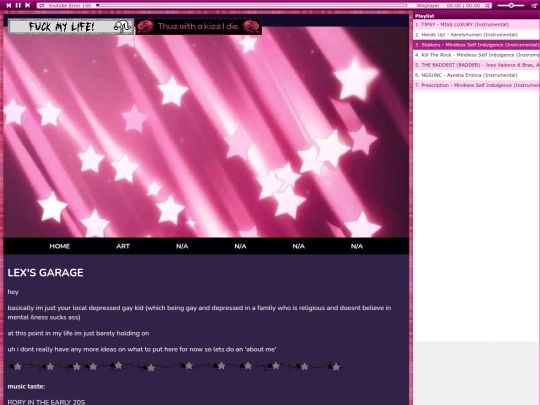Skip to the previous track
Screen dimensions: 540x405
(x=9, y=5)
